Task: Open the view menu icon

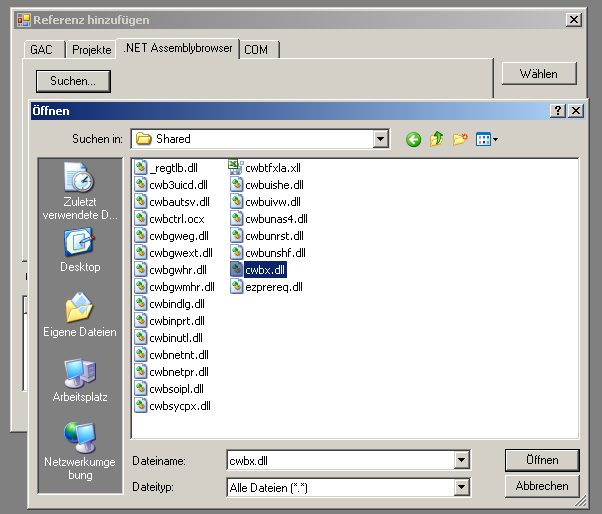Action: 486,139
